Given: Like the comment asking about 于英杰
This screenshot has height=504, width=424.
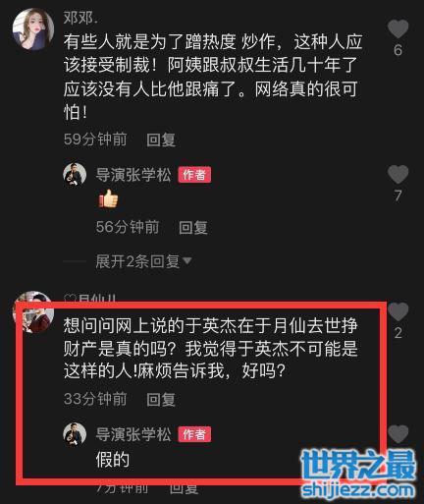Looking at the screenshot, I should point(398,311).
